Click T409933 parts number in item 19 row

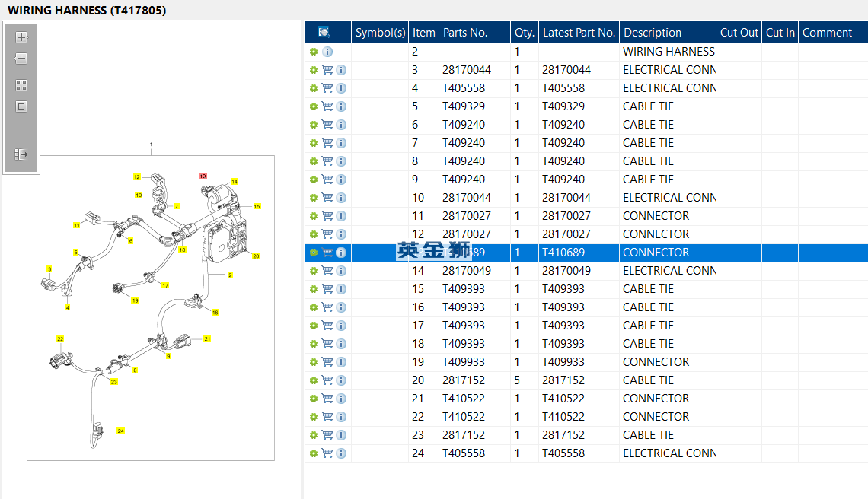(464, 362)
